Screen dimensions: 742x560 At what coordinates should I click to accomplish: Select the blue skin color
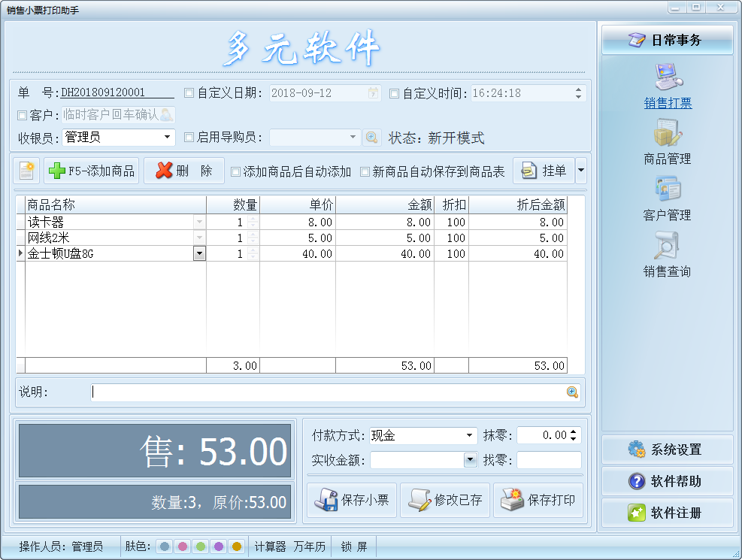tap(165, 546)
